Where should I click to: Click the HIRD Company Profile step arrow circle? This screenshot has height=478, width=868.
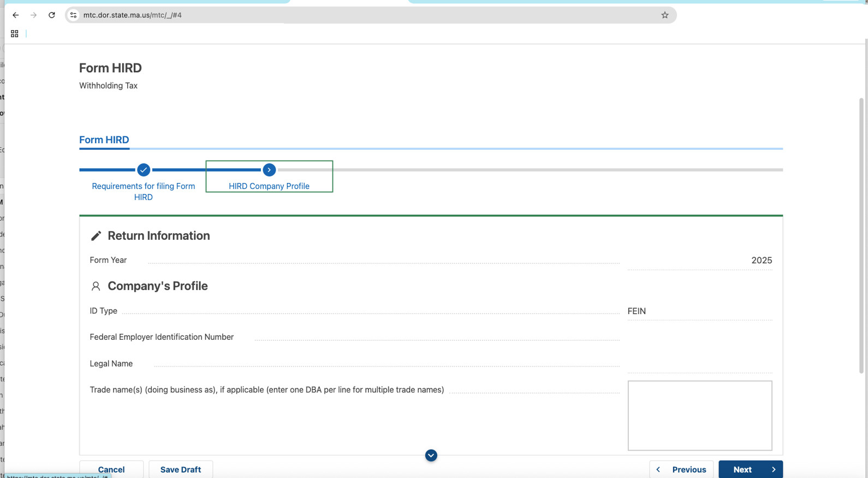pyautogui.click(x=269, y=170)
